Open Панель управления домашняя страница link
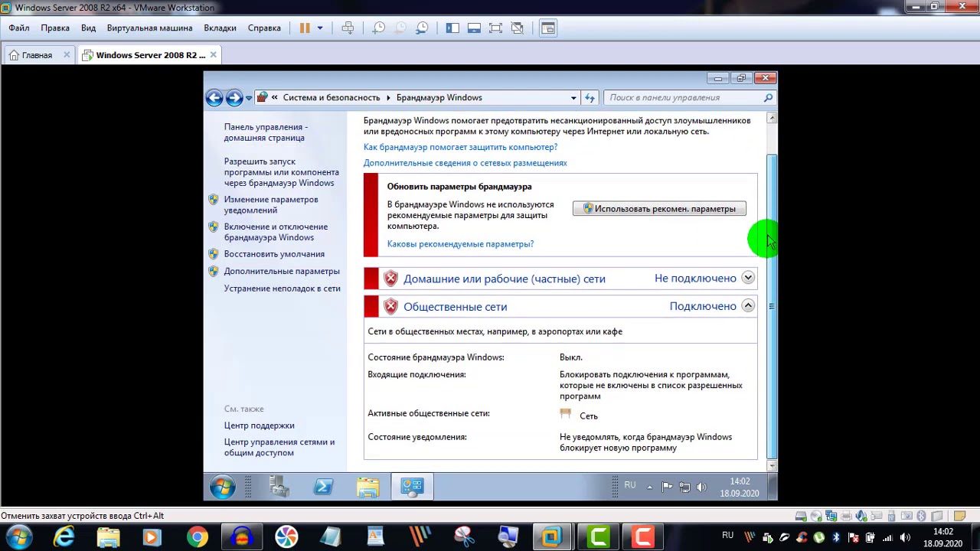 [x=264, y=132]
